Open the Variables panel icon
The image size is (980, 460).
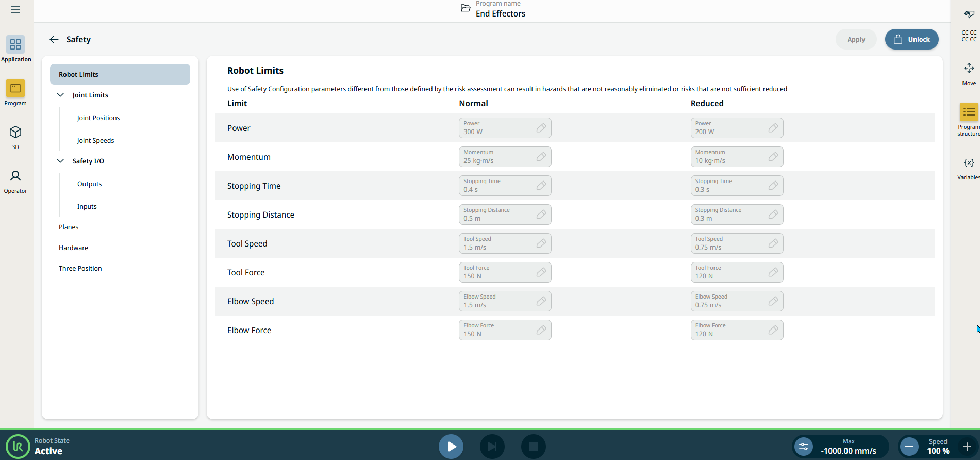pyautogui.click(x=969, y=163)
